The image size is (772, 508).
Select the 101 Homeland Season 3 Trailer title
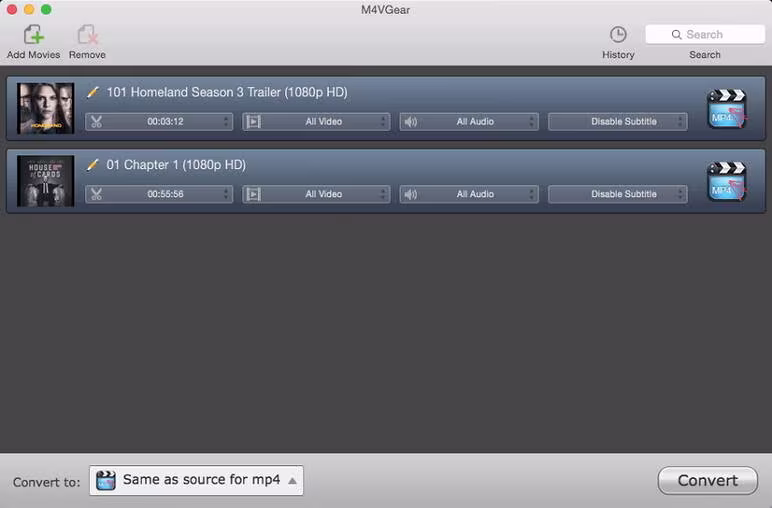pyautogui.click(x=227, y=92)
